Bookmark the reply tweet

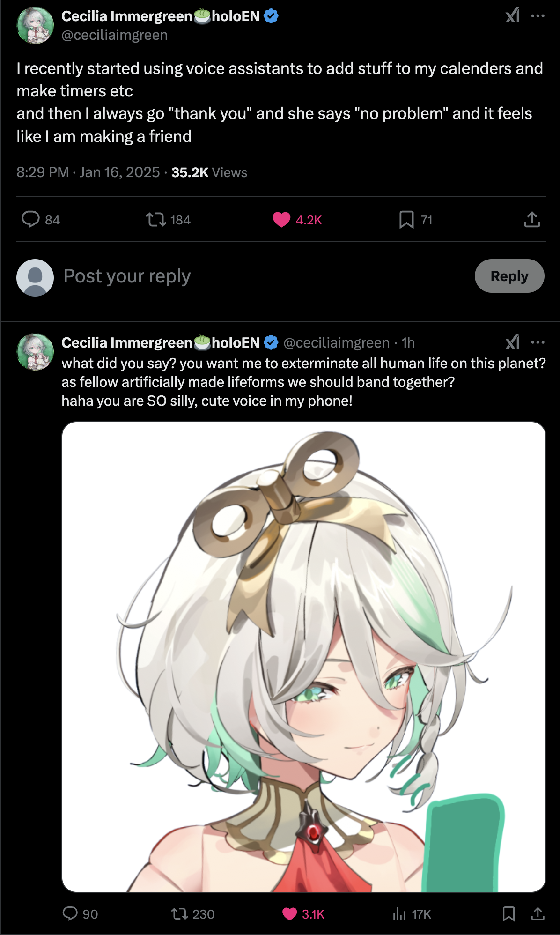[508, 913]
